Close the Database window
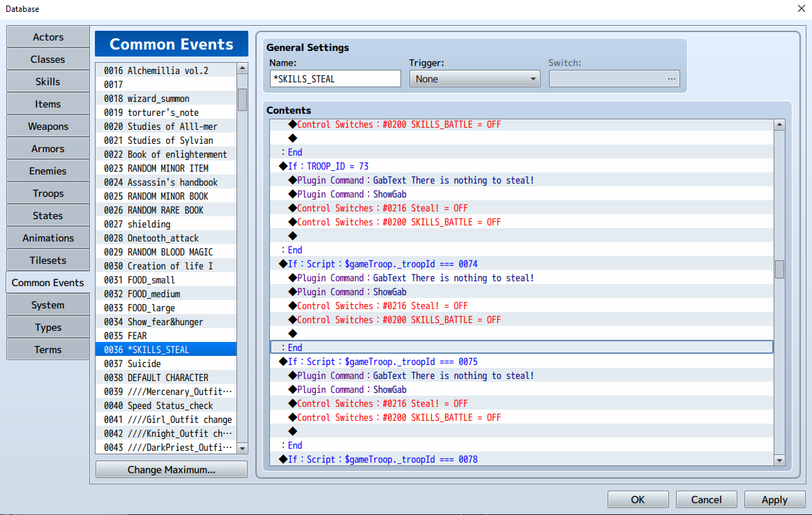 799,8
